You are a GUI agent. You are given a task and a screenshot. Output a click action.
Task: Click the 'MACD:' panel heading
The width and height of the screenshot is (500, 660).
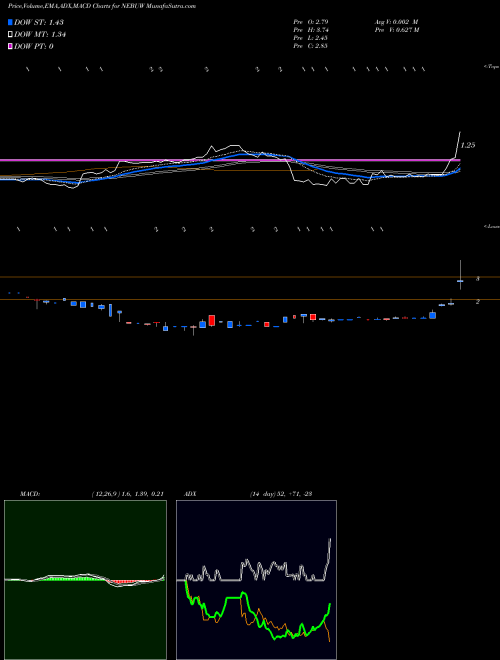pyautogui.click(x=30, y=494)
